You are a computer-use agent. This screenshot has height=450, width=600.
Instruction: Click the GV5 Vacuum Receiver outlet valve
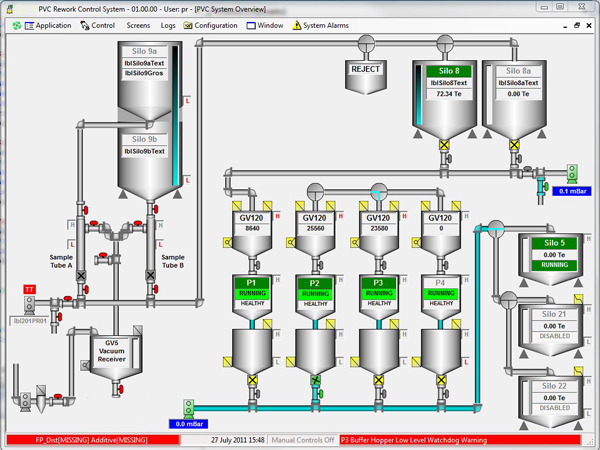click(118, 390)
